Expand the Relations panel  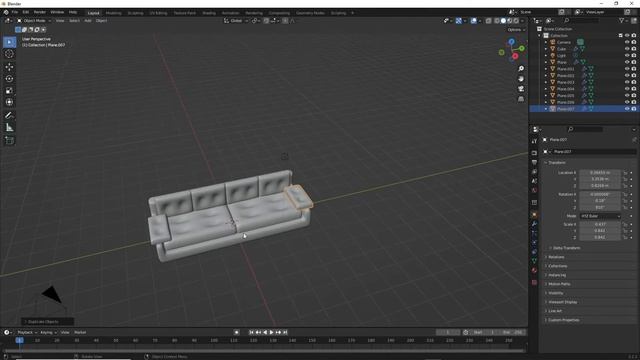(x=556, y=257)
